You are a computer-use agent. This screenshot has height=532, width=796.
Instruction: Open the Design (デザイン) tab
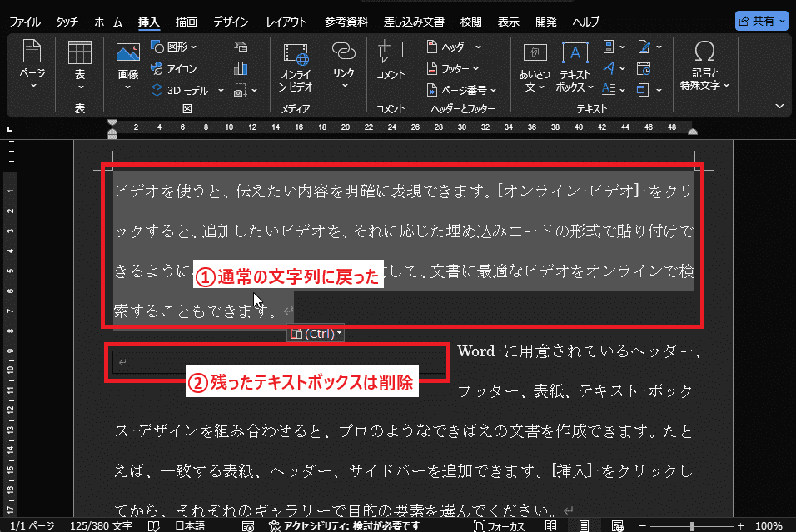click(232, 21)
